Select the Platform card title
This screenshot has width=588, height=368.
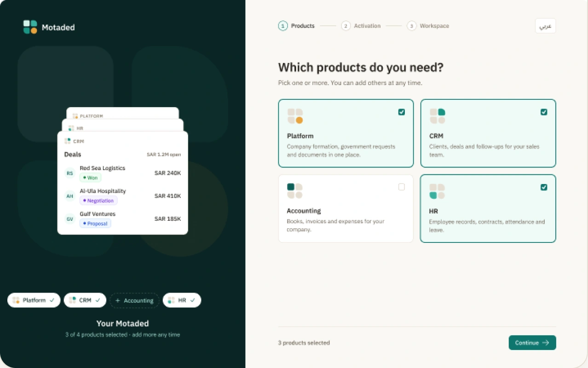pyautogui.click(x=300, y=136)
